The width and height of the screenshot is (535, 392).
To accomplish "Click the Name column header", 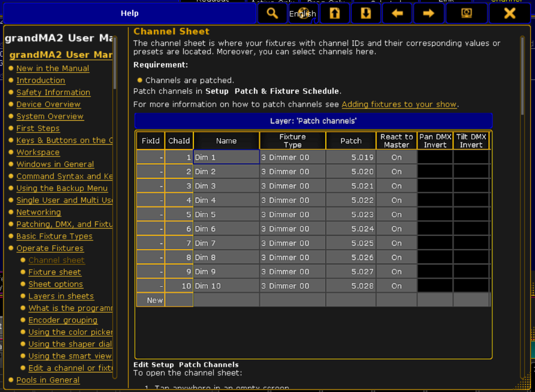I will 226,141.
